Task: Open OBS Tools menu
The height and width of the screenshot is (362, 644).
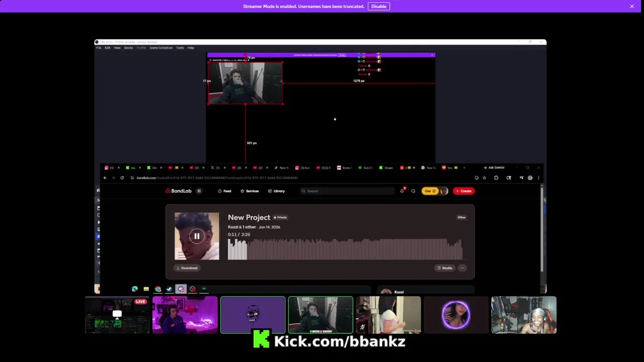Action: (180, 48)
